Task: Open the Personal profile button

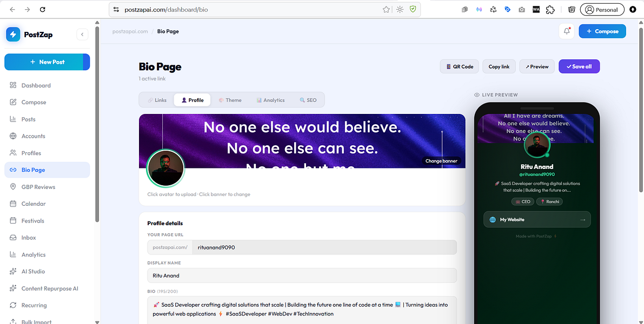Action: [602, 9]
